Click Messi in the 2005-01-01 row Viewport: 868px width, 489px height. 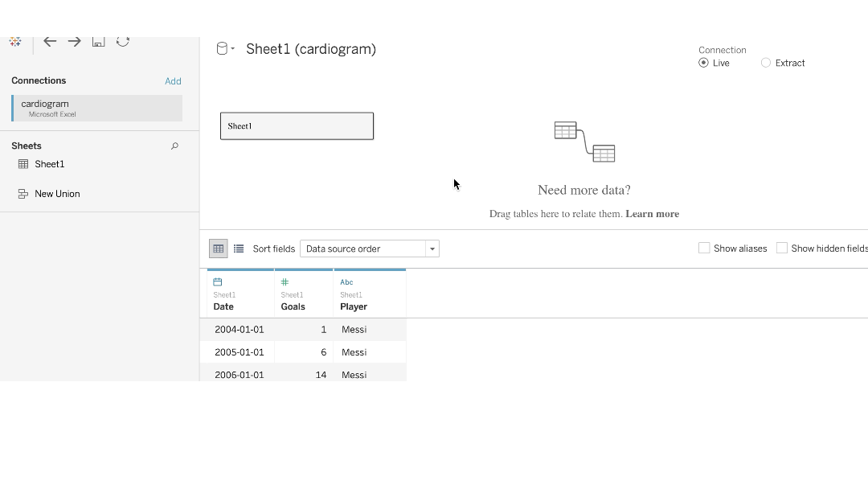tap(354, 352)
